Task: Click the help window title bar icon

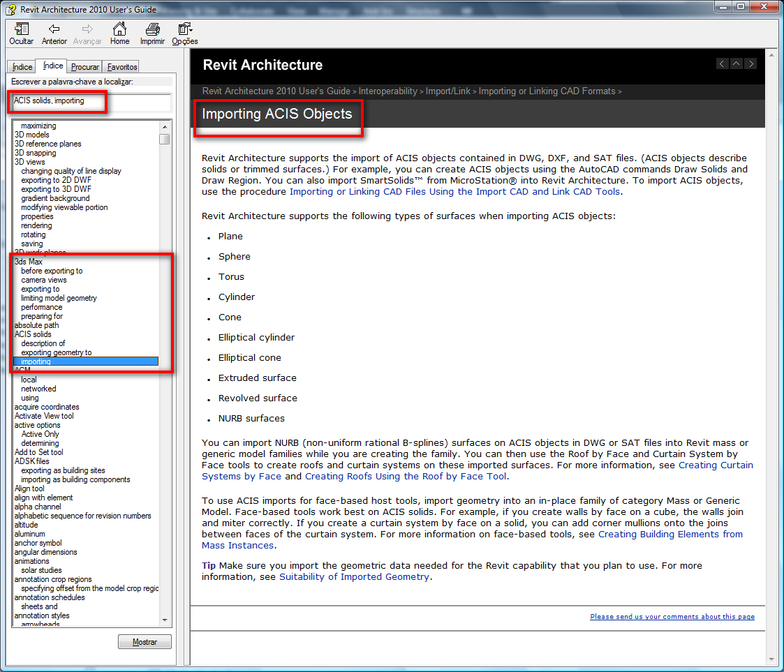Action: [x=10, y=9]
